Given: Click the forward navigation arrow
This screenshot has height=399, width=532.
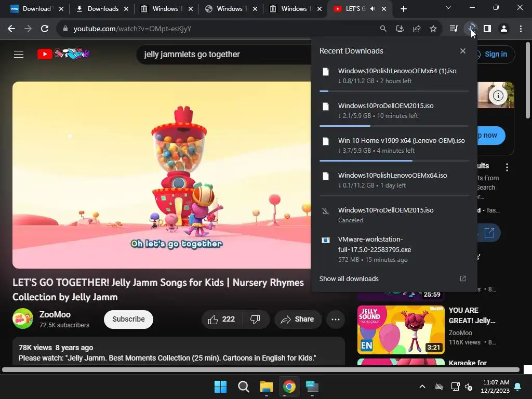Looking at the screenshot, I should (x=28, y=29).
